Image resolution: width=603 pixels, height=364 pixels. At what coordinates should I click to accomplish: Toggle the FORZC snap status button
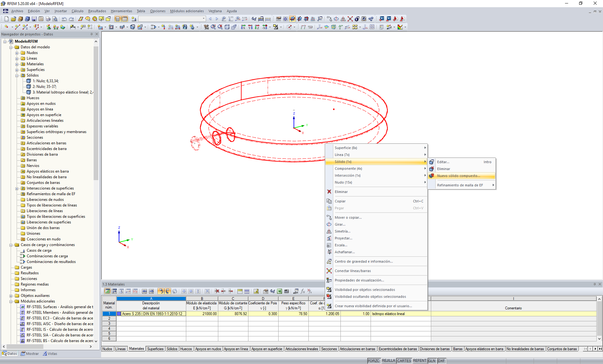[x=373, y=361]
